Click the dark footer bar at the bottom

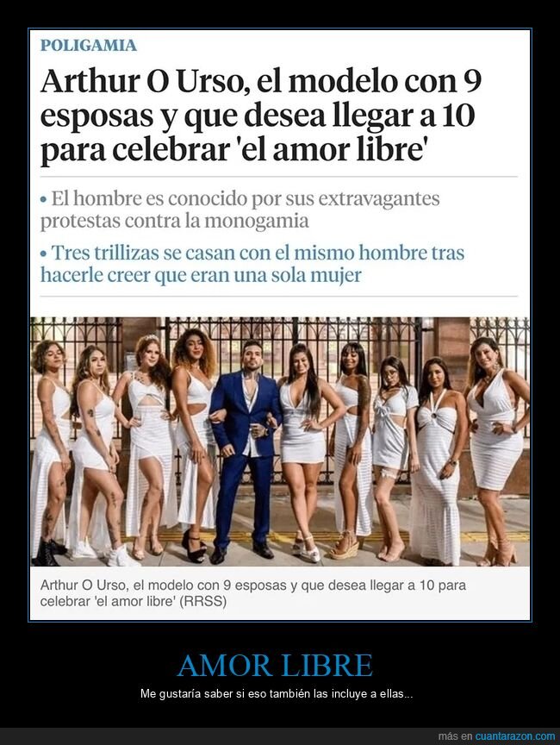pyautogui.click(x=280, y=736)
